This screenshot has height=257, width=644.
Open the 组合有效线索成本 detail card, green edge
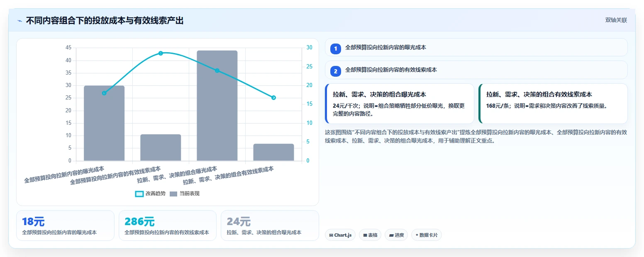tap(553, 104)
